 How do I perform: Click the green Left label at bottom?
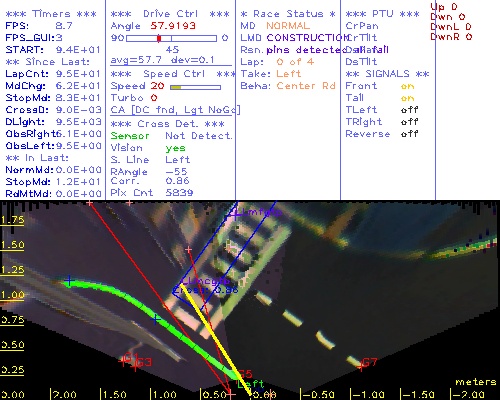tap(251, 384)
